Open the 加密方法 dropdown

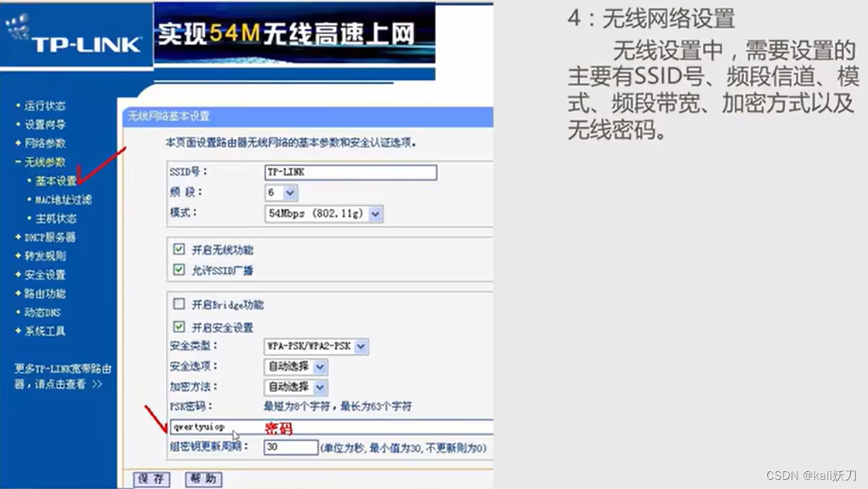296,387
